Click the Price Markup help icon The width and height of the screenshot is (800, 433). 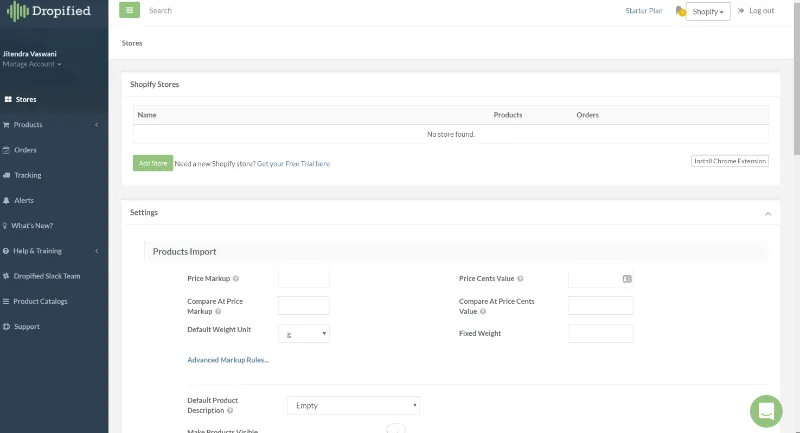pos(236,278)
